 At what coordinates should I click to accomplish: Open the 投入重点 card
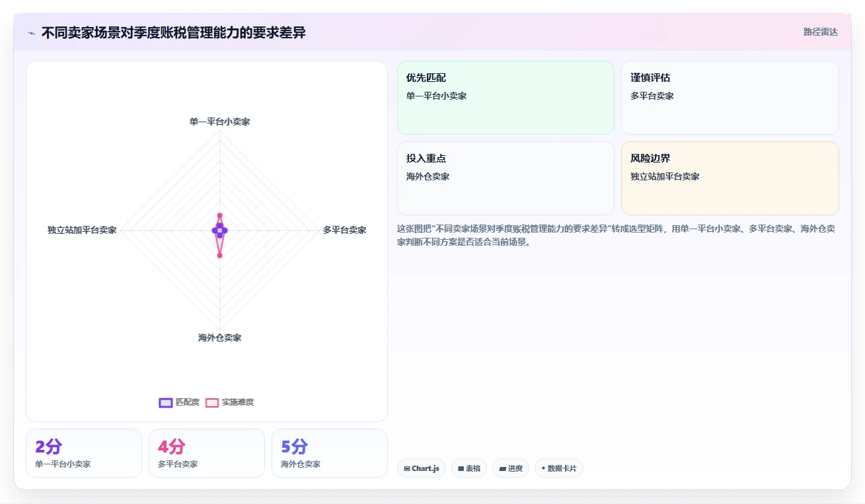506,178
